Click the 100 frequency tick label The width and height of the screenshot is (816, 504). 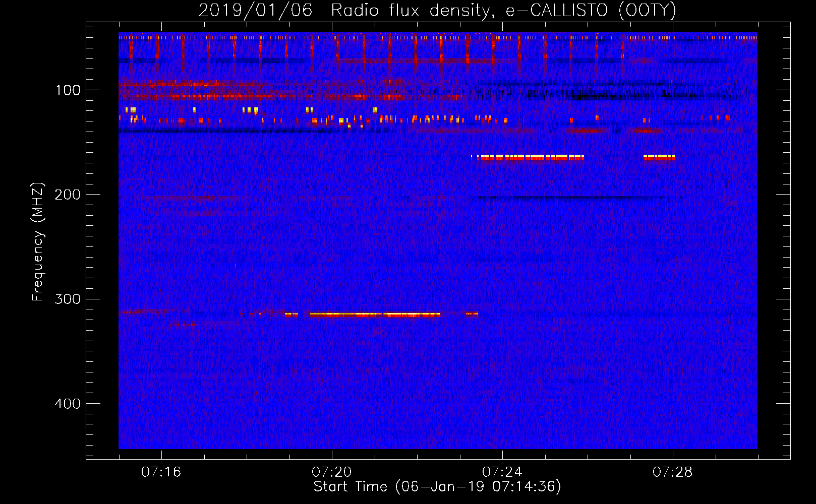coord(68,90)
